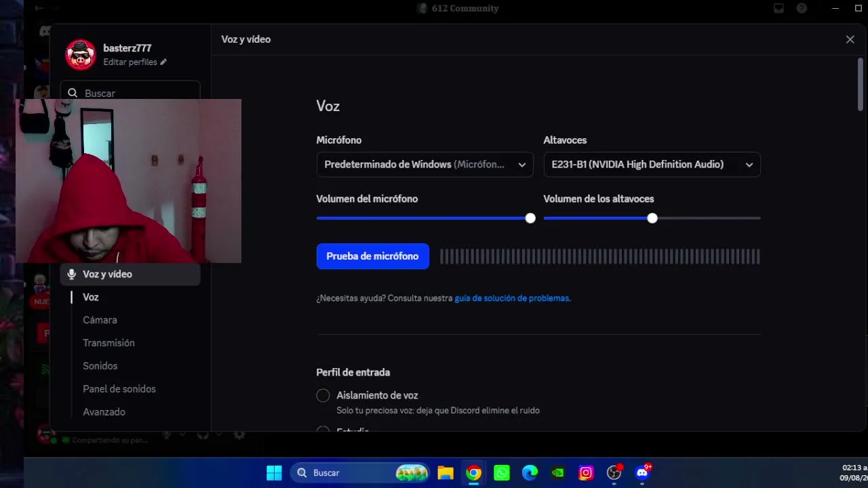Open the Transmisión subsection
Image resolution: width=868 pixels, height=488 pixels.
108,343
